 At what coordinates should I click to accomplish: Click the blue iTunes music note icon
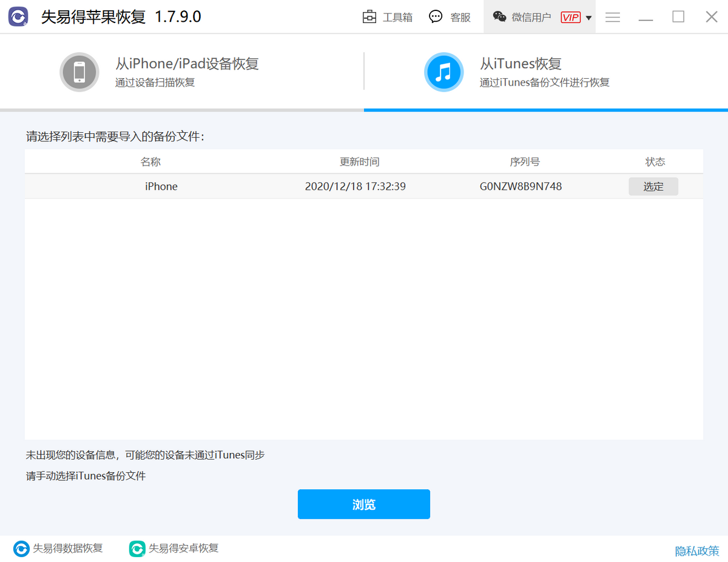coord(444,72)
